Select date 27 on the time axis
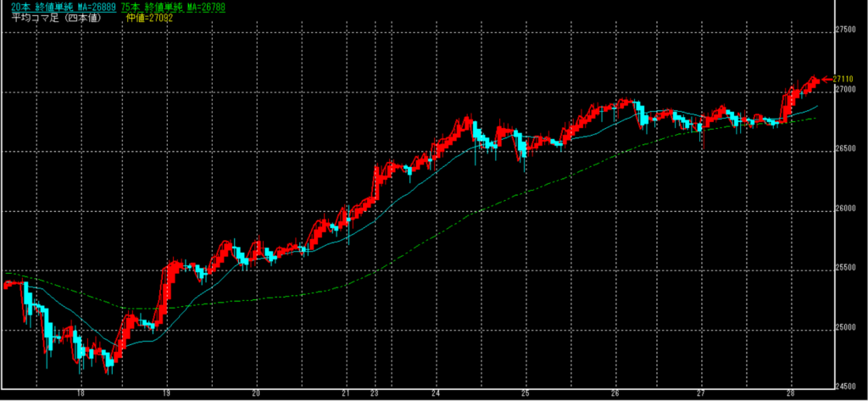Screen dimensions: 868x401 click(x=701, y=393)
